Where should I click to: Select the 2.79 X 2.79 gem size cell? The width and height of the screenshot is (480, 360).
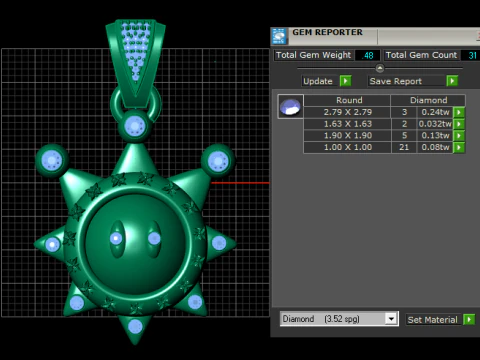point(348,112)
